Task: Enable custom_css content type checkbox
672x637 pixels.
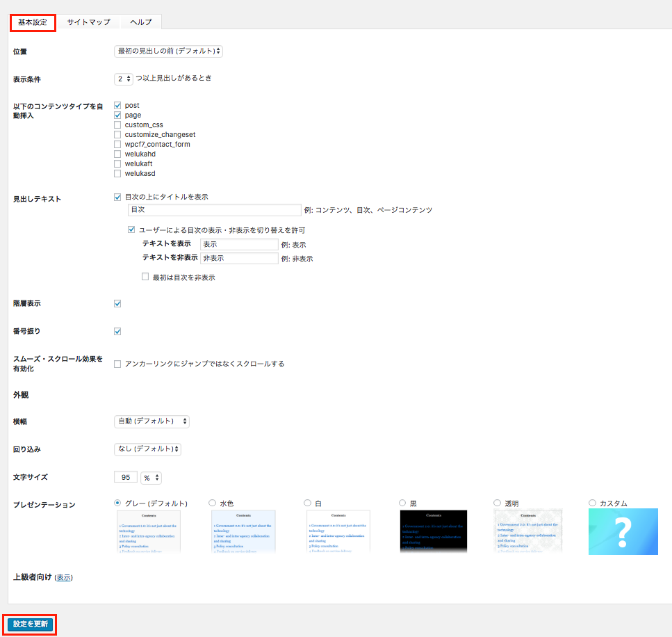Action: click(x=117, y=124)
